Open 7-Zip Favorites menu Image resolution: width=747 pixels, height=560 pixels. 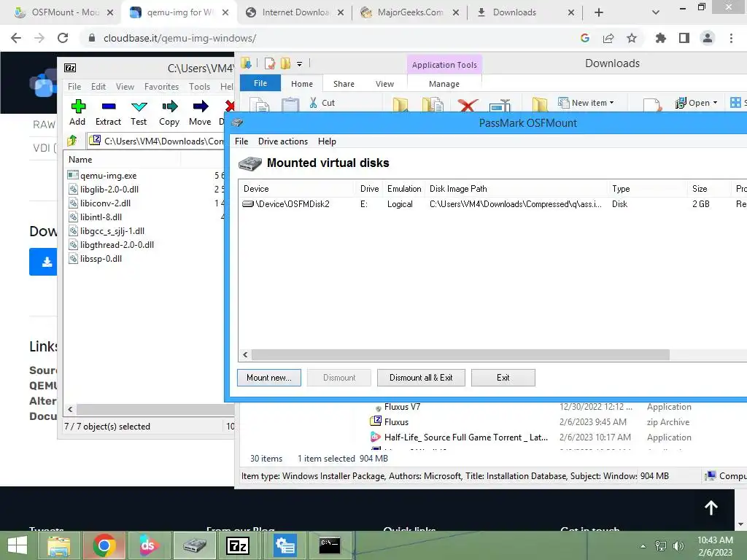click(161, 87)
